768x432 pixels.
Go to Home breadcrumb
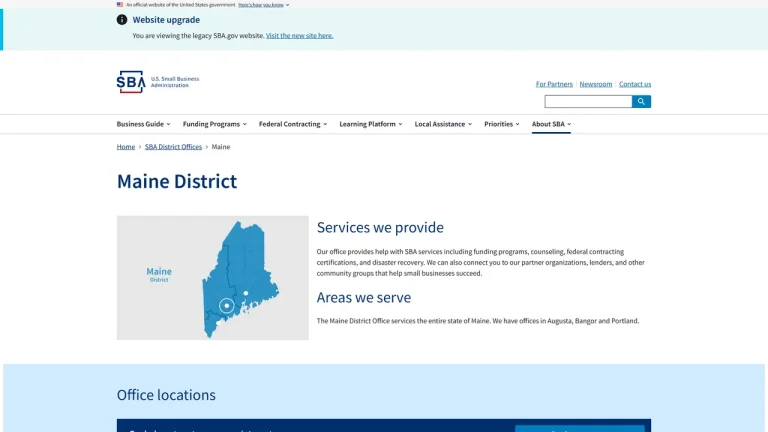point(125,146)
